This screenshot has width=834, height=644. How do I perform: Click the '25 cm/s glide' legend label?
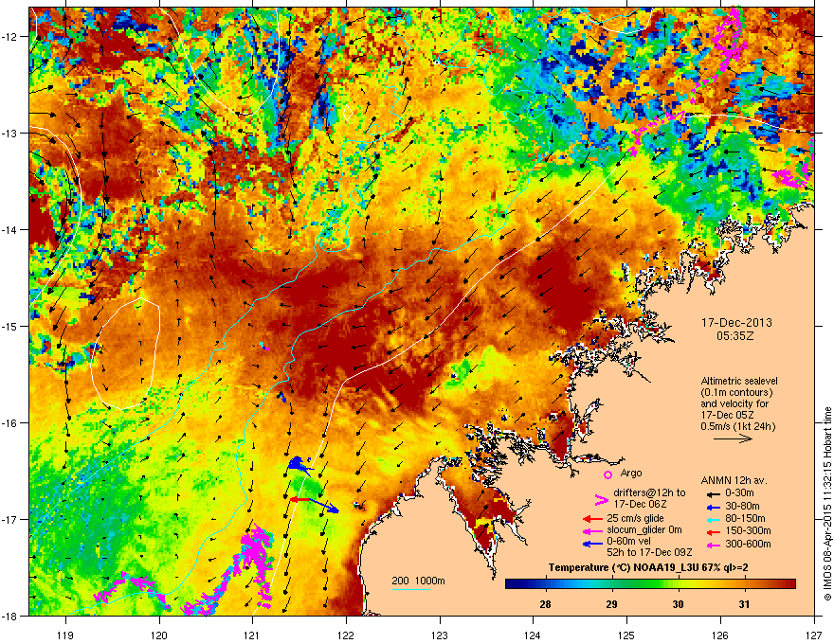click(x=635, y=518)
